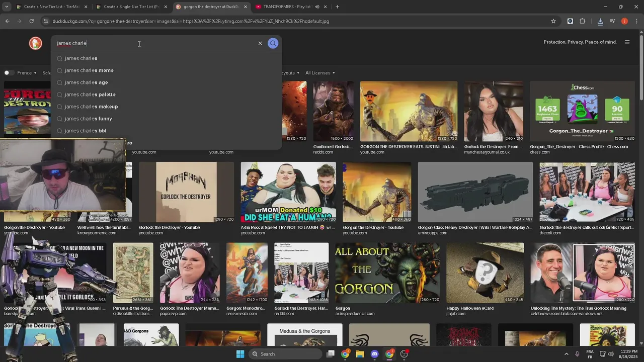Open the Chrome profile avatar

[x=624, y=21]
